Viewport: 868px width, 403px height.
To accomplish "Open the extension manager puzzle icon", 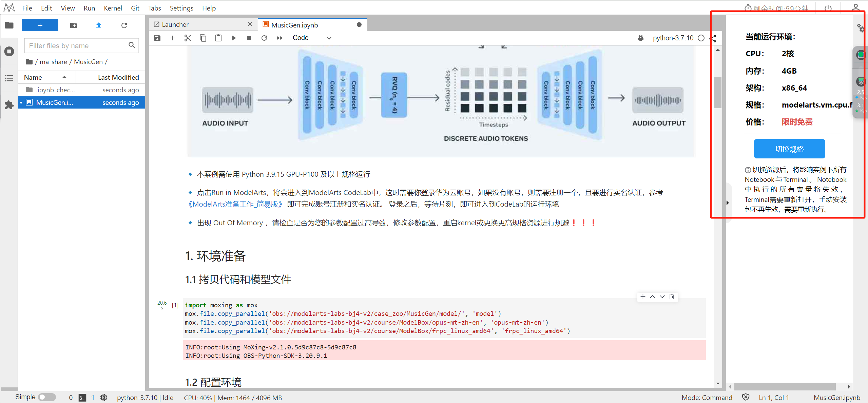I will point(9,105).
